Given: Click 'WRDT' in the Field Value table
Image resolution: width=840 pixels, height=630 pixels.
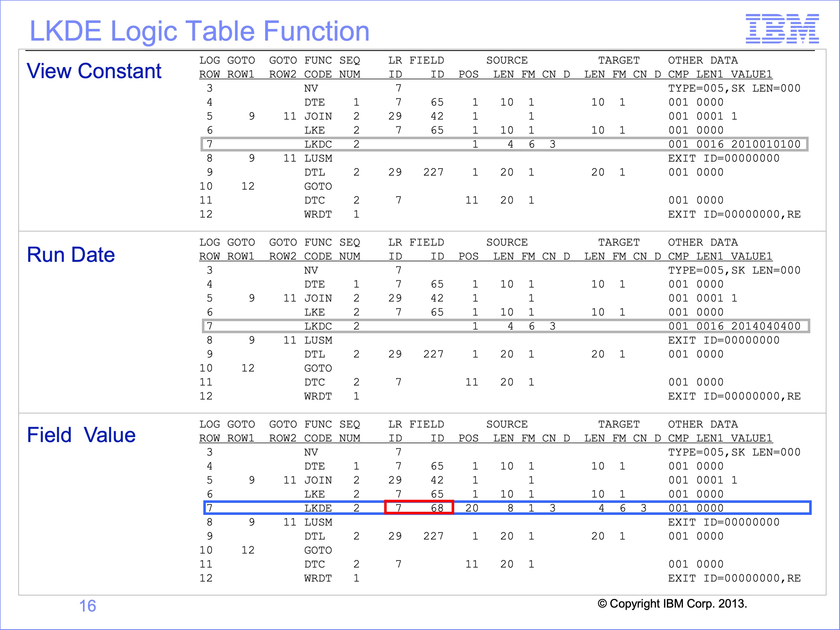Looking at the screenshot, I should pyautogui.click(x=318, y=578).
